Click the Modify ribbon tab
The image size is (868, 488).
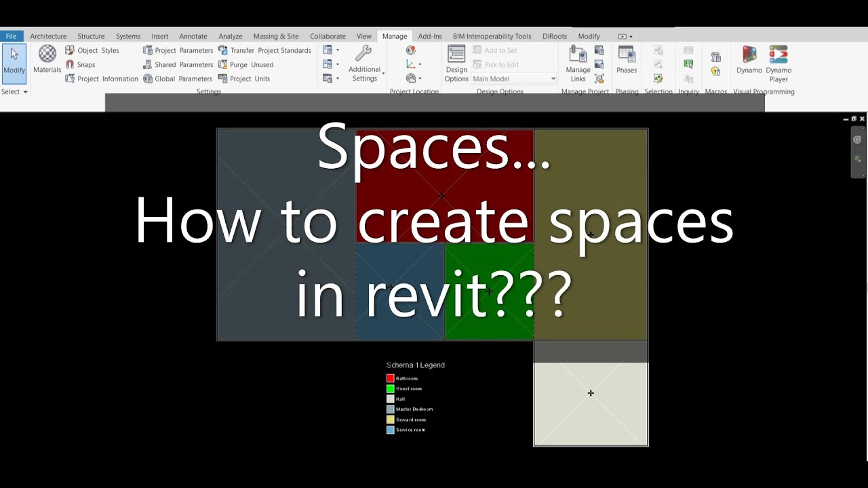[x=589, y=37]
